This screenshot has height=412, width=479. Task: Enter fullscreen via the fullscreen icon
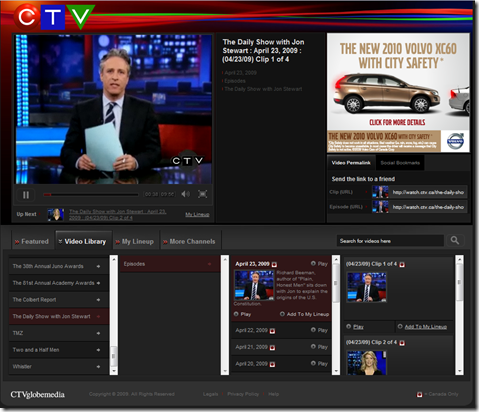click(x=203, y=194)
